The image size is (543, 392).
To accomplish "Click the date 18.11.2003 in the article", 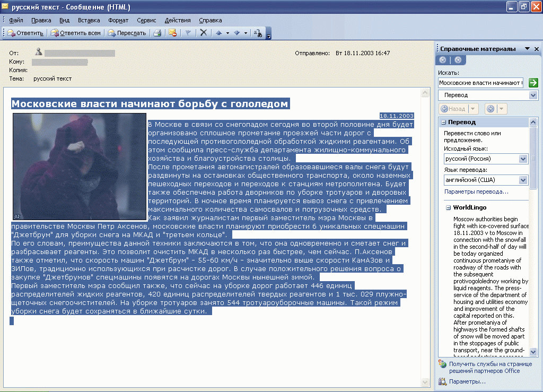I will point(397,116).
